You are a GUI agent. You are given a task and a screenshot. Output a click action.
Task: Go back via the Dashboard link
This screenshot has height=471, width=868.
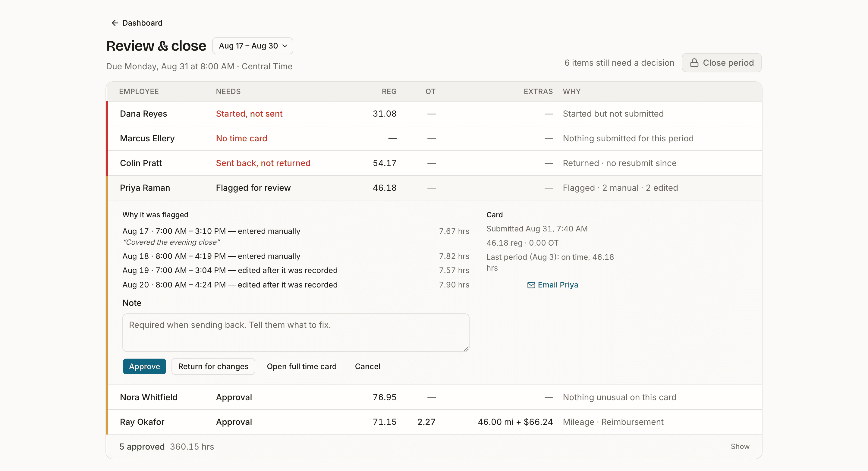click(x=137, y=23)
